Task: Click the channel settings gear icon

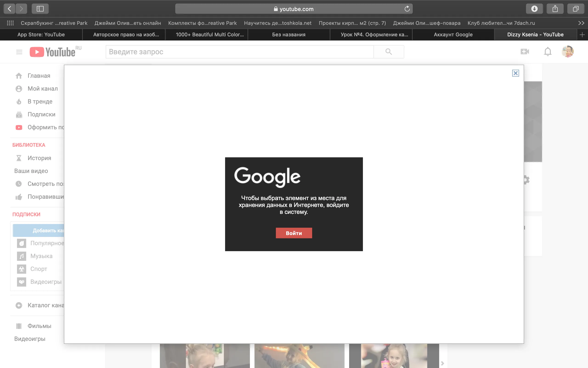Action: point(526,180)
